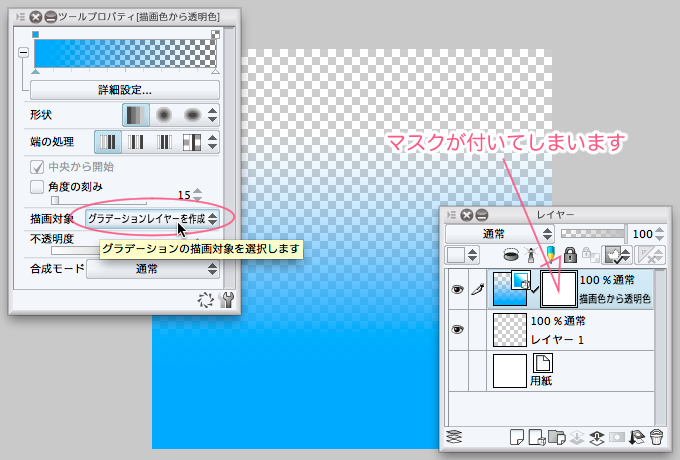Open the 合成モード dropdown in tool property
The image size is (680, 460).
[152, 268]
